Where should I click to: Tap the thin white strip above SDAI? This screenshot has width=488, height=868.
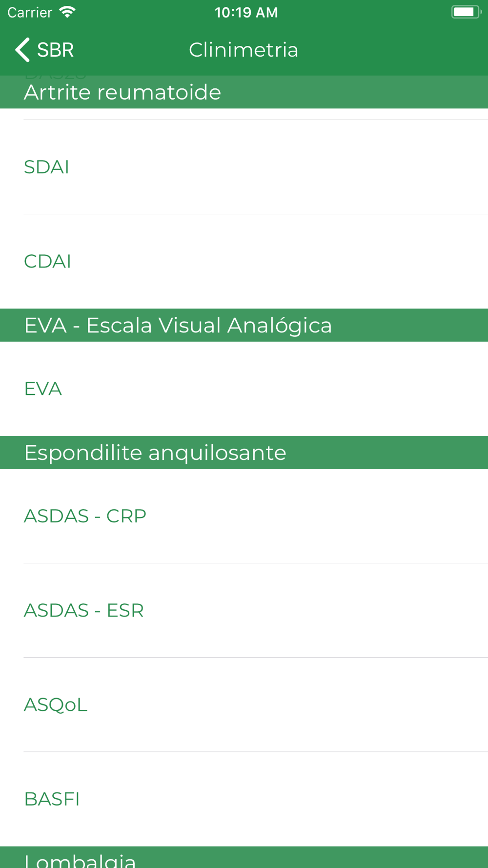pos(244,114)
